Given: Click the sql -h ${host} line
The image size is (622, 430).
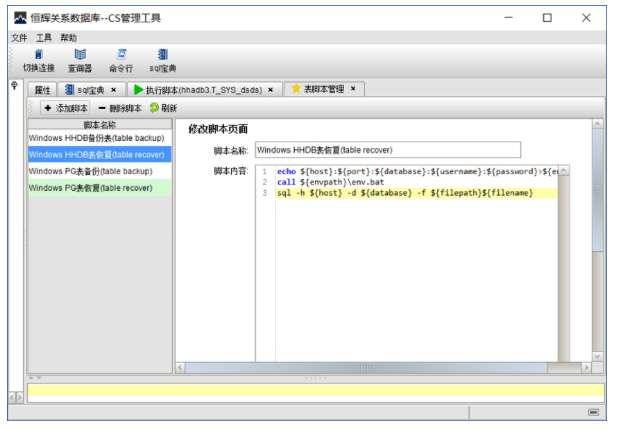Looking at the screenshot, I should coord(417,193).
